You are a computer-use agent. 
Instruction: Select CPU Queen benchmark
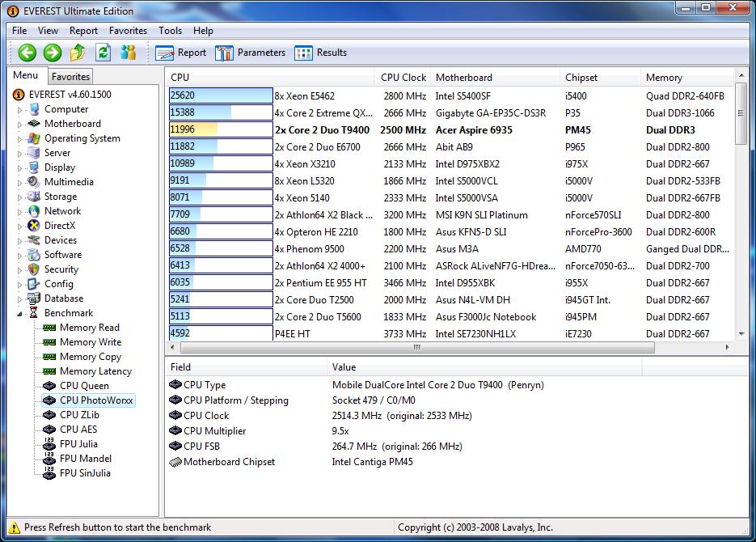[x=84, y=386]
